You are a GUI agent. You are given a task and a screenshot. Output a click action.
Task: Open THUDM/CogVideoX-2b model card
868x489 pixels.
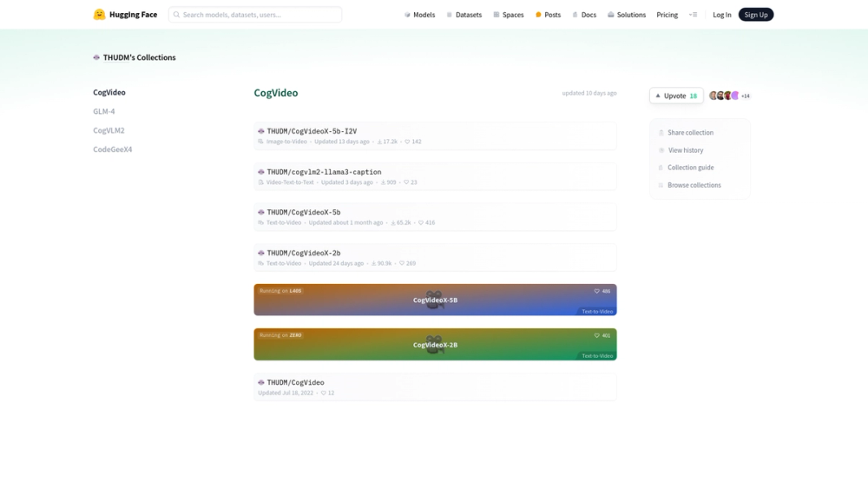[x=435, y=257]
